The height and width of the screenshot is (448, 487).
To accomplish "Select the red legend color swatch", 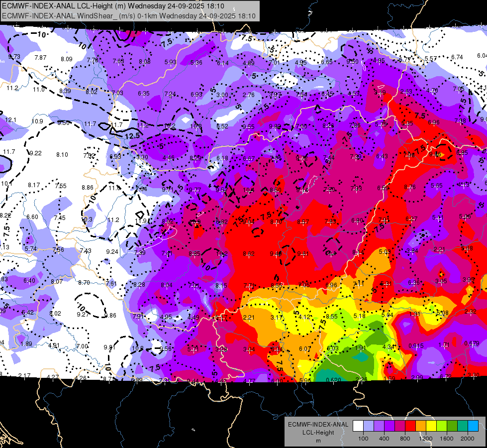I will click(x=410, y=426).
